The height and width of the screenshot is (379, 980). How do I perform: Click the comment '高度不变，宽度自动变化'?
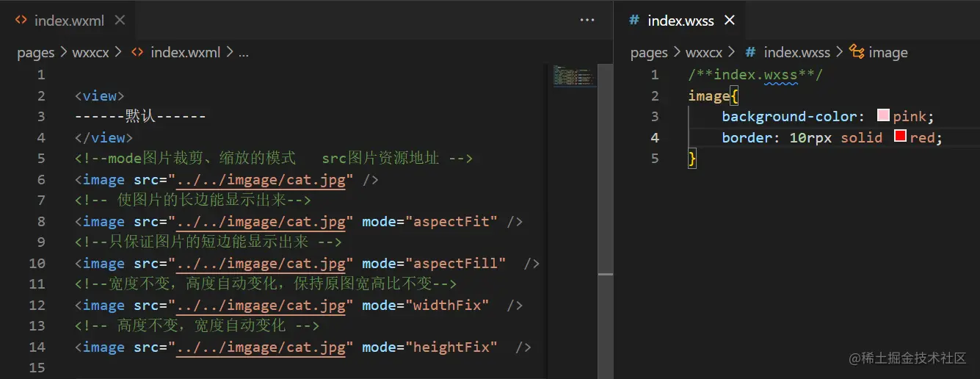point(201,325)
